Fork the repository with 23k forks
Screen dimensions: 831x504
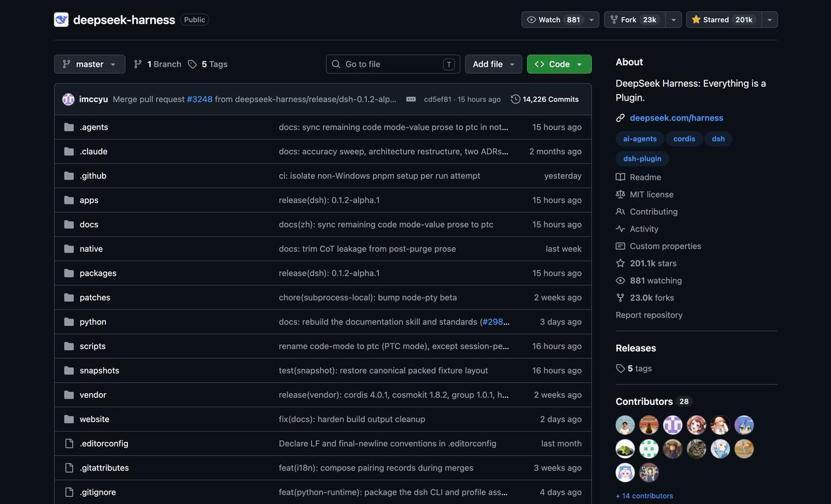point(634,19)
